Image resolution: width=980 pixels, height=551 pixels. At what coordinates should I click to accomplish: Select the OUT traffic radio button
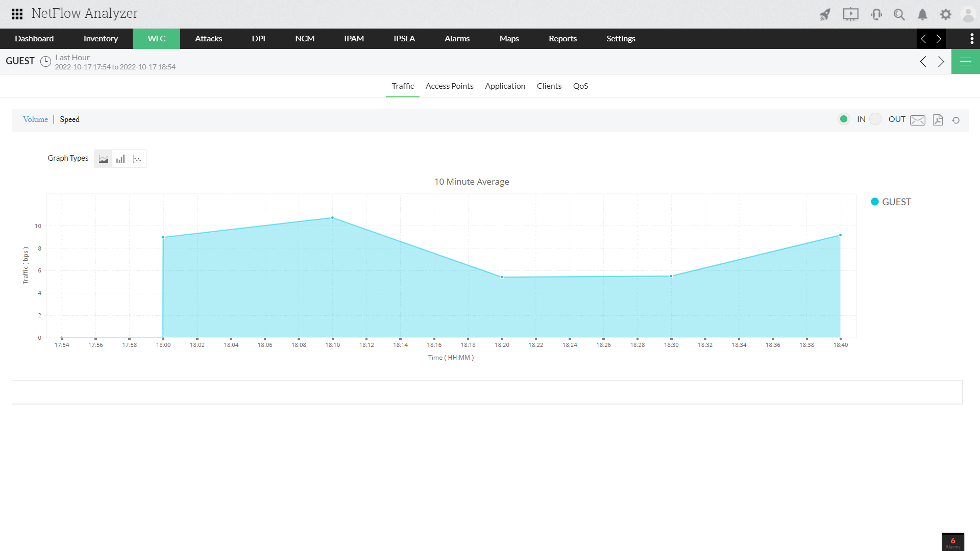click(875, 119)
